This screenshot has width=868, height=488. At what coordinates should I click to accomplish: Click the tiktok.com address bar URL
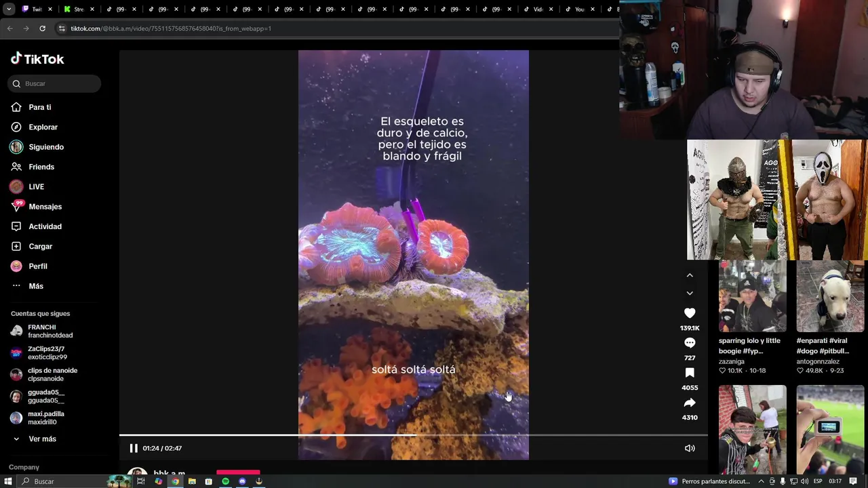171,28
